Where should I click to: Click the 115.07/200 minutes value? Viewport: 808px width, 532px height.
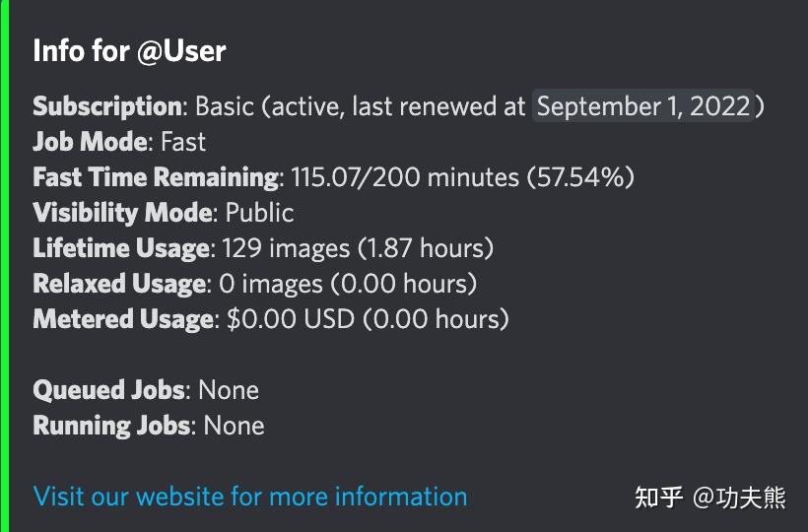click(x=404, y=177)
